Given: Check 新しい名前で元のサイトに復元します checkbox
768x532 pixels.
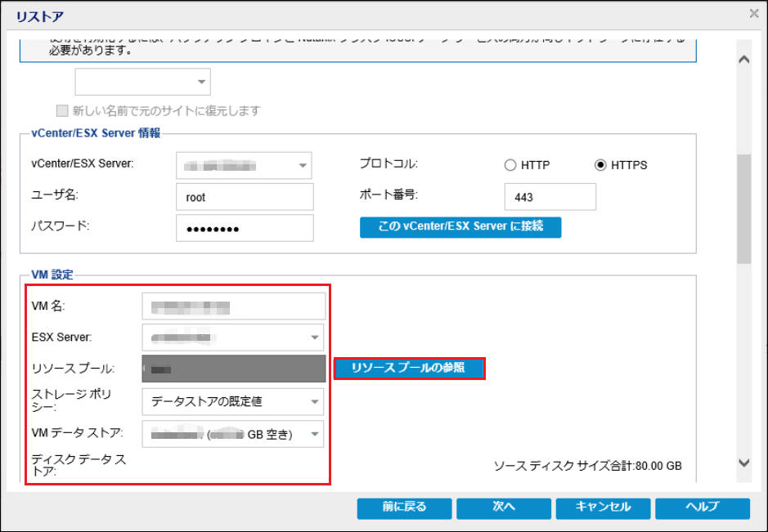Looking at the screenshot, I should coord(61,110).
